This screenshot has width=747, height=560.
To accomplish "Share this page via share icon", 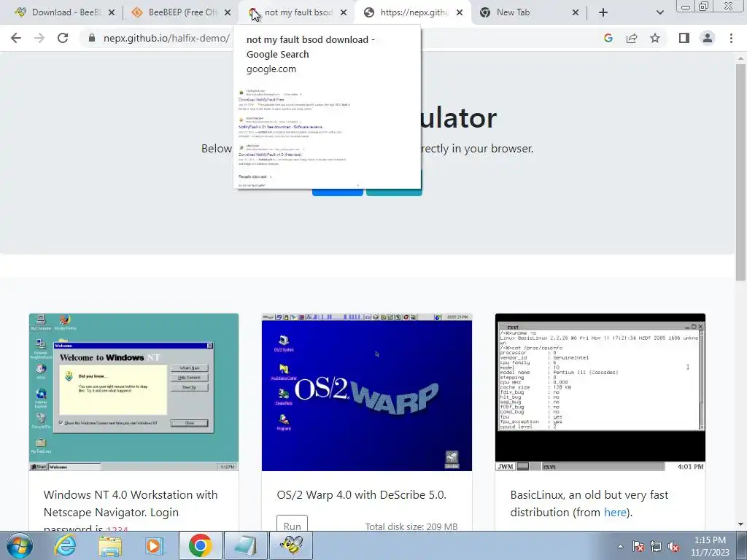I will 632,38.
